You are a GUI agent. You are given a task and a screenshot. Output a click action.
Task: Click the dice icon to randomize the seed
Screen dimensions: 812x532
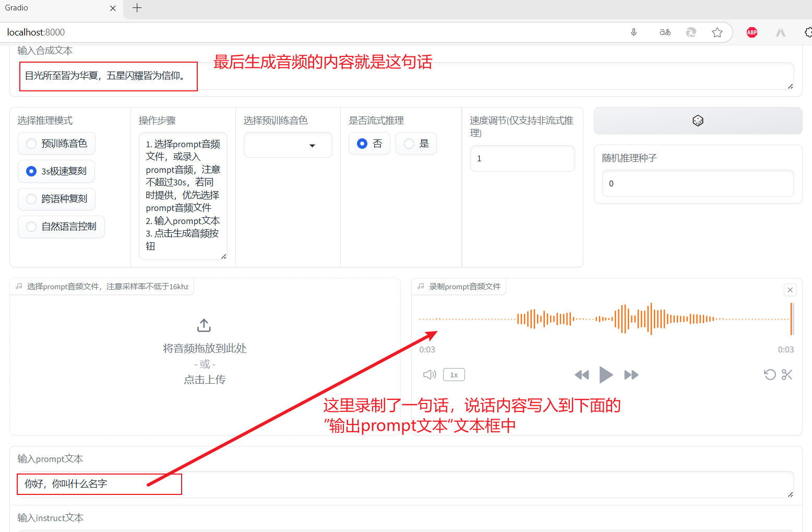tap(698, 121)
